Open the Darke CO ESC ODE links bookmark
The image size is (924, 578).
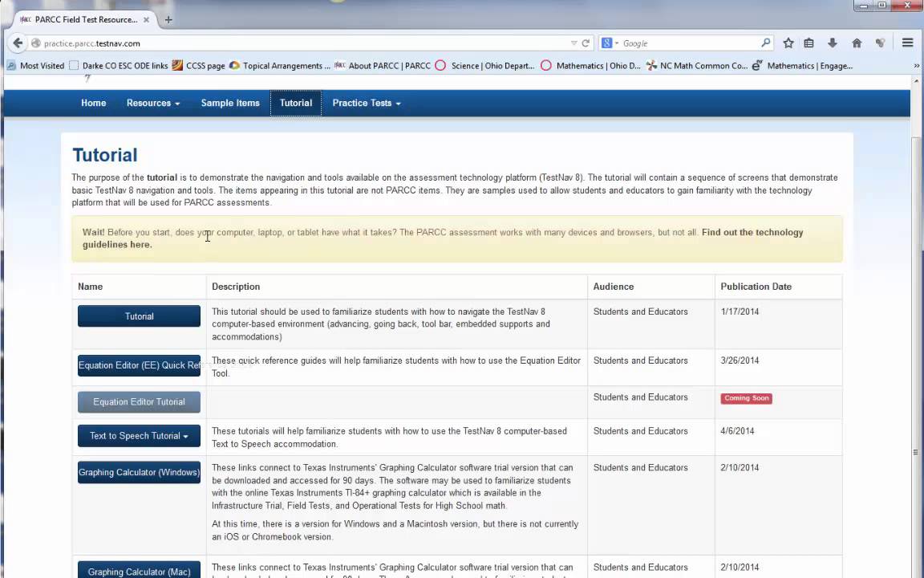119,66
